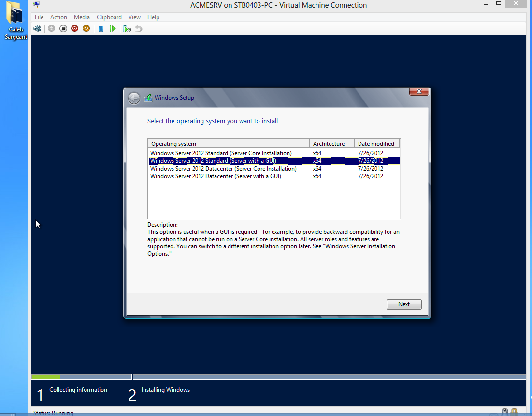
Task: Click the Snapshot toolbar icon
Action: pos(127,29)
